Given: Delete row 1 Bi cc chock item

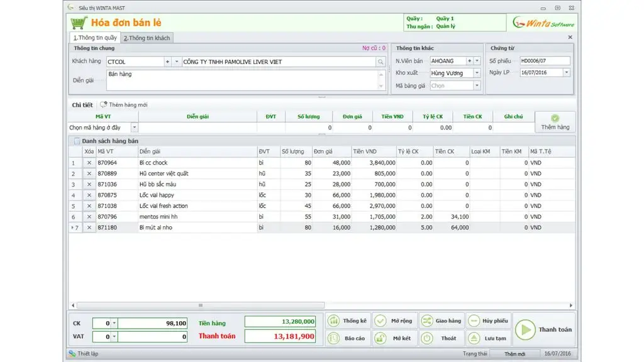Looking at the screenshot, I should pyautogui.click(x=89, y=163).
